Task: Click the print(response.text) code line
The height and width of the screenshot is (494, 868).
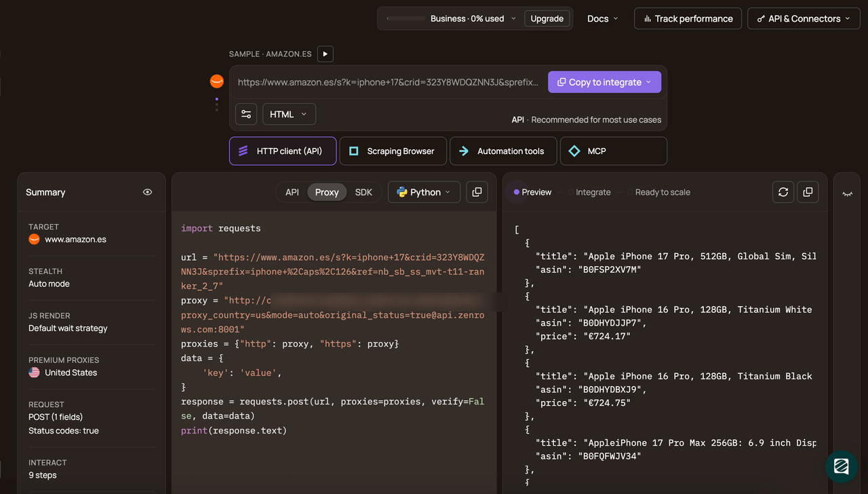Action: pos(234,431)
